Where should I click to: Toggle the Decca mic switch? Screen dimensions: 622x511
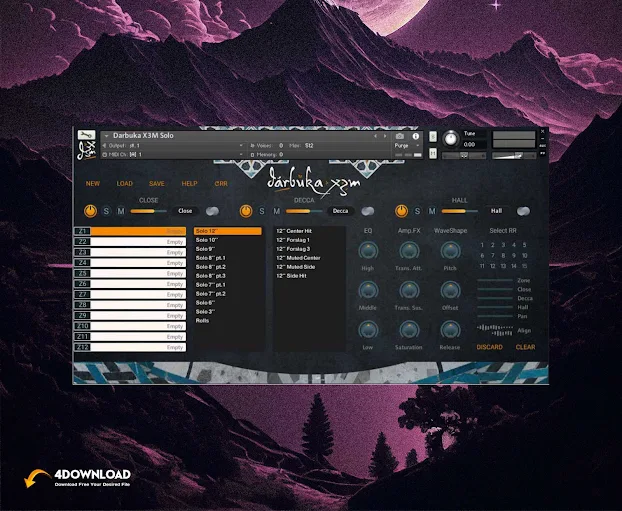(x=368, y=211)
